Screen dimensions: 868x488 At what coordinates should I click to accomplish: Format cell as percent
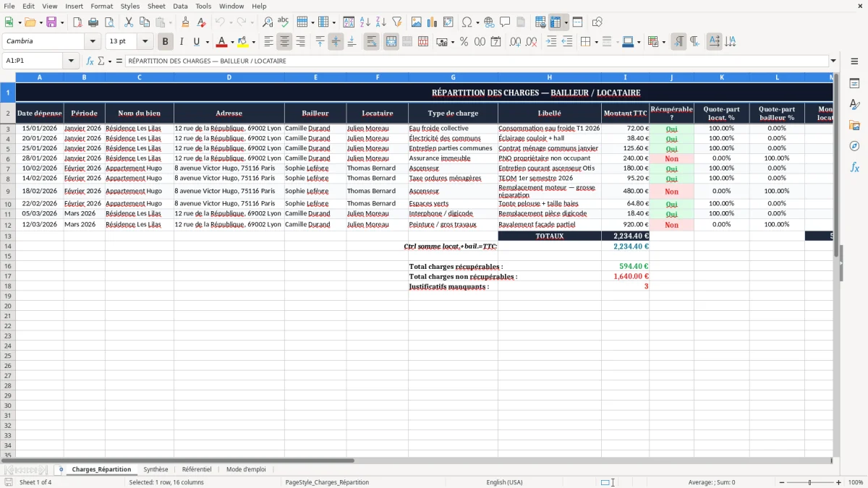coord(464,42)
